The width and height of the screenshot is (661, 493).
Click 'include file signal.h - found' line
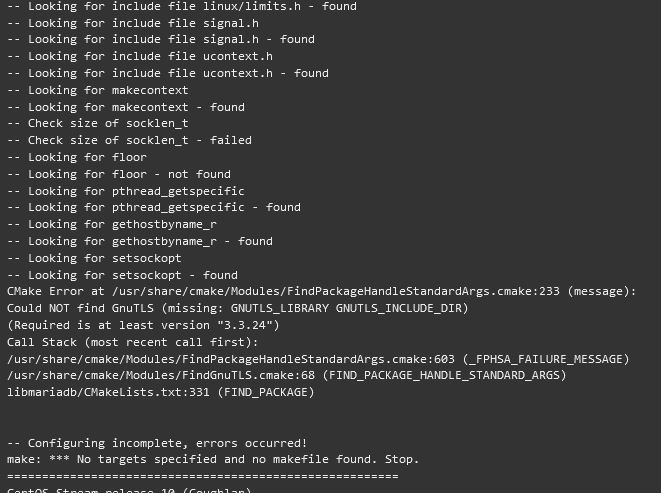pyautogui.click(x=161, y=39)
